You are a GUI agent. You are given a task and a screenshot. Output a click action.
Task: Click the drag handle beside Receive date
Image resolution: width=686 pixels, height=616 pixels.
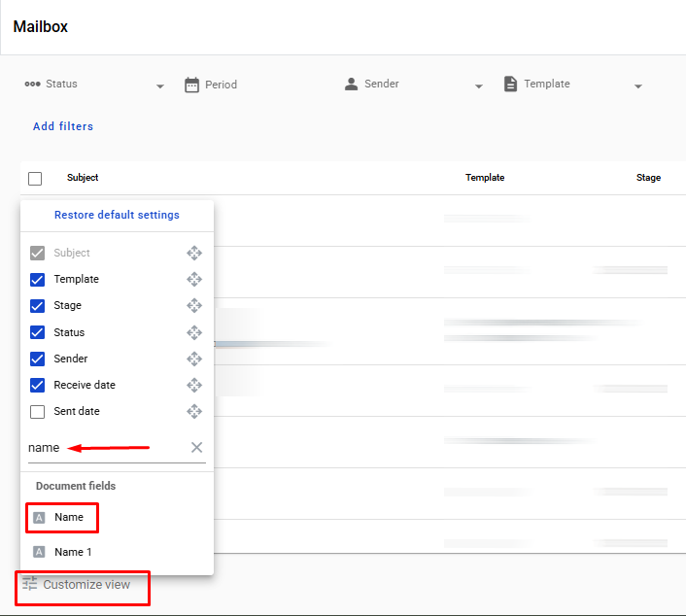point(194,385)
